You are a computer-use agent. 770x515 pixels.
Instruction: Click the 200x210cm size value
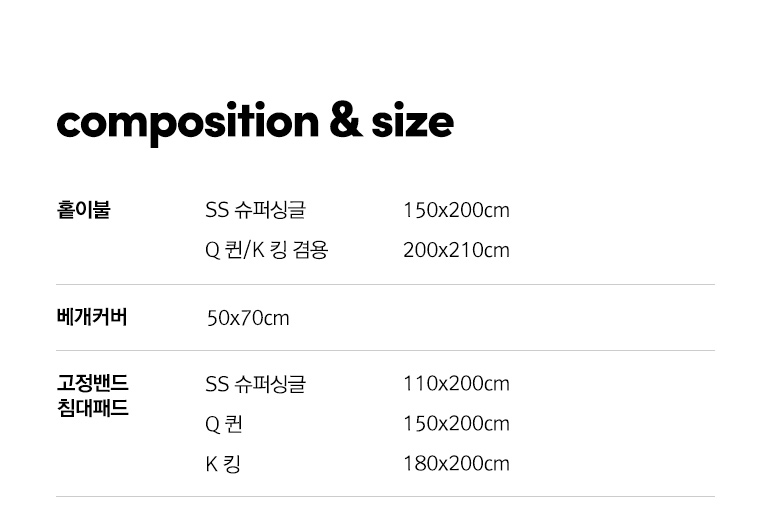pyautogui.click(x=456, y=250)
